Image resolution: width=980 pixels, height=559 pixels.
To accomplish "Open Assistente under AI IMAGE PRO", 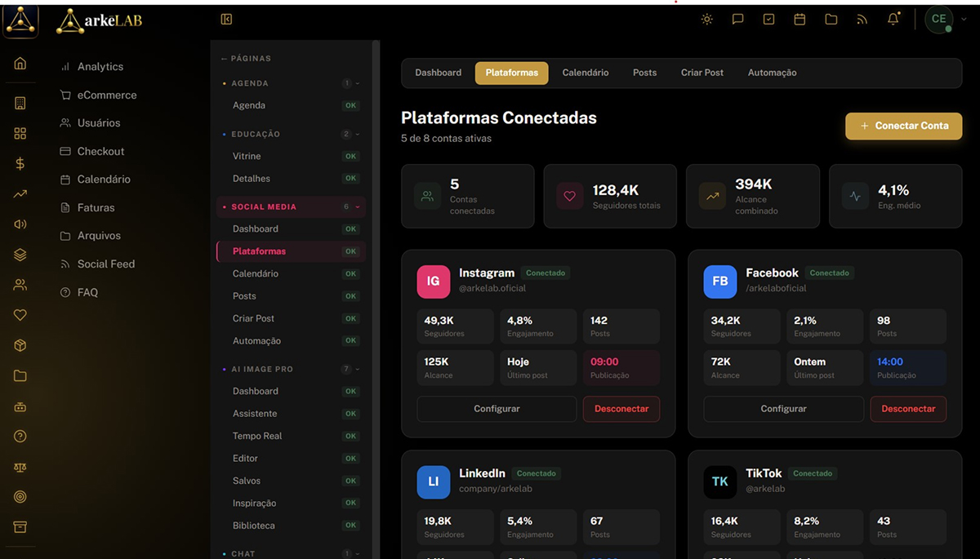I will (x=290, y=414).
